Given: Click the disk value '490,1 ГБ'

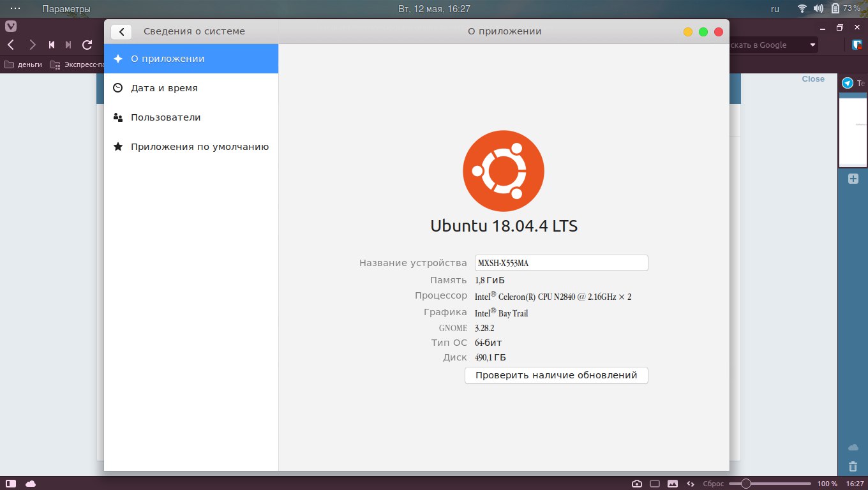Looking at the screenshot, I should (490, 358).
